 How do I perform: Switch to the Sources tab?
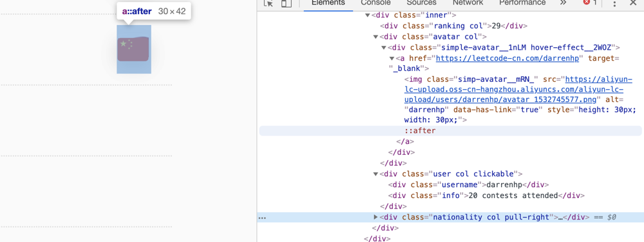pyautogui.click(x=421, y=3)
